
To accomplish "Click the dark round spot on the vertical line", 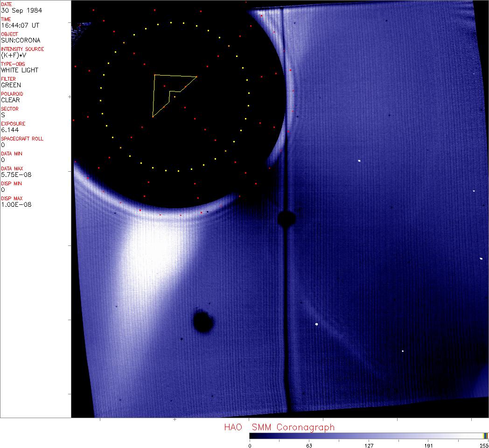I will (x=286, y=218).
